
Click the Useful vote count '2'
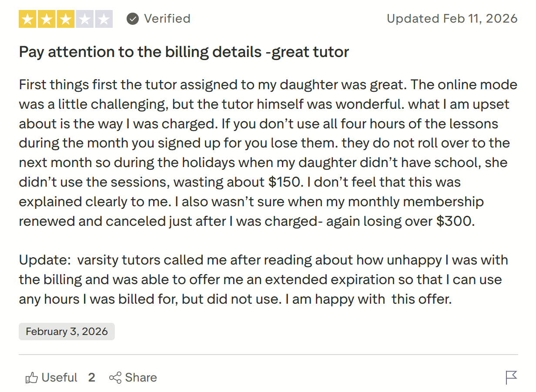pyautogui.click(x=91, y=378)
